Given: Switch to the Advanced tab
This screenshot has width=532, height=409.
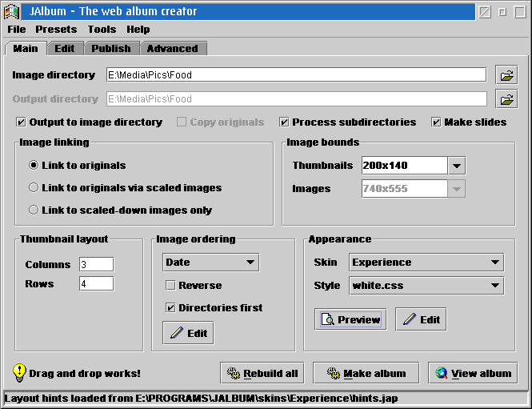Looking at the screenshot, I should [173, 49].
